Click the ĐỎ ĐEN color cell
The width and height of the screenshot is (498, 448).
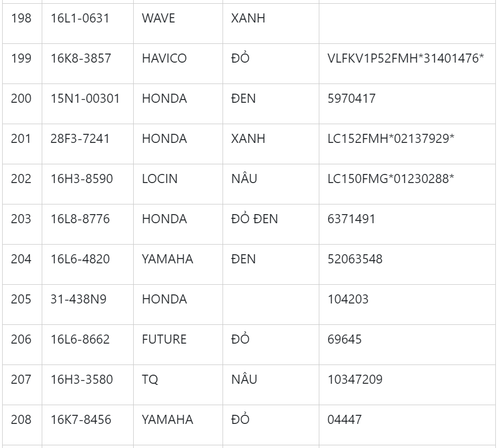(254, 219)
